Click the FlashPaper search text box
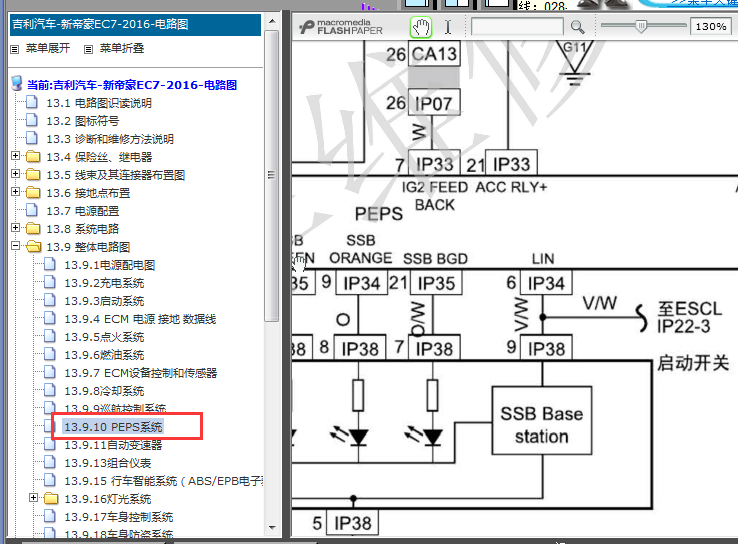738x544 pixels. (517, 26)
